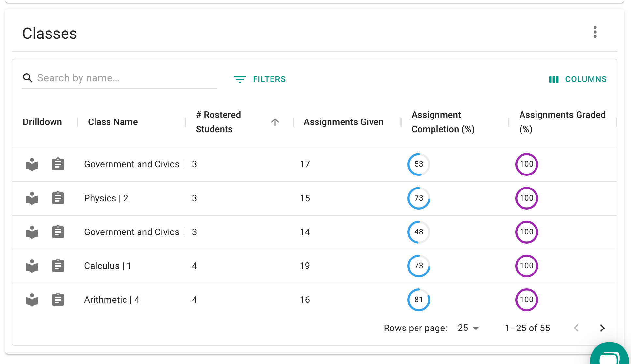Open Rows per page dropdown showing 25
The width and height of the screenshot is (631, 364).
(x=468, y=328)
